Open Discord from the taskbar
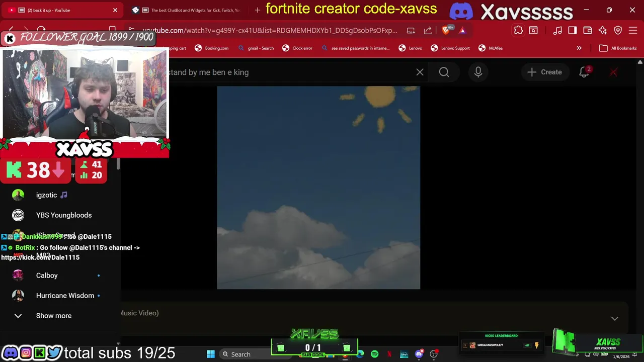This screenshot has height=362, width=644. tap(419, 354)
